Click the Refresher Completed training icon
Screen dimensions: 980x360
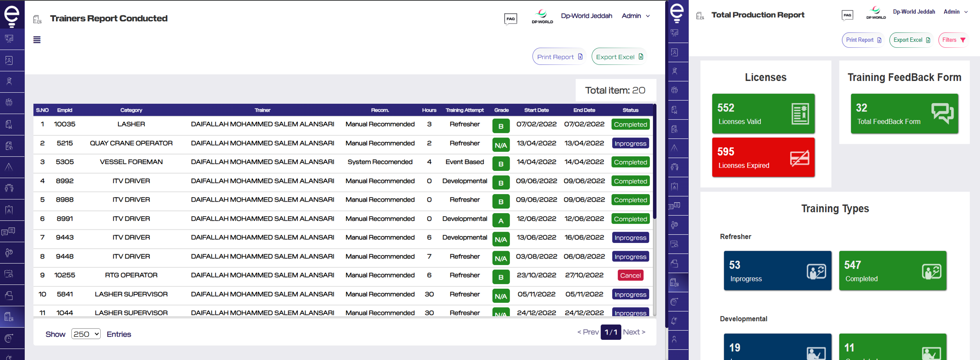931,271
